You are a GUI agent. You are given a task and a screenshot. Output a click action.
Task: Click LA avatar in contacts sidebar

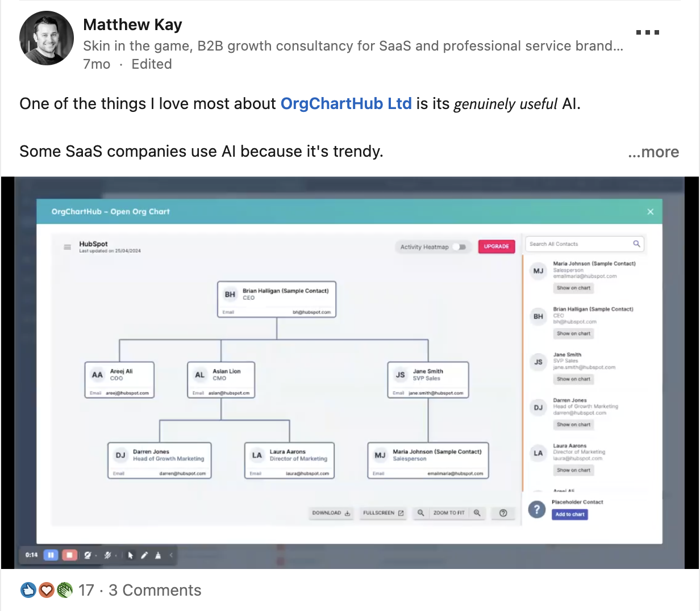coord(538,453)
